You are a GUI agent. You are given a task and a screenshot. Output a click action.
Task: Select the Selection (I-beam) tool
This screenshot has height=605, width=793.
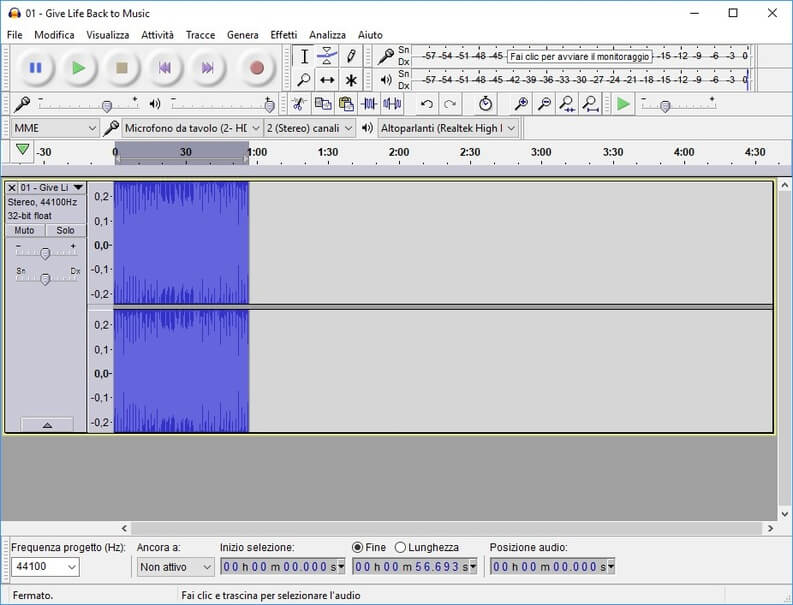(304, 56)
